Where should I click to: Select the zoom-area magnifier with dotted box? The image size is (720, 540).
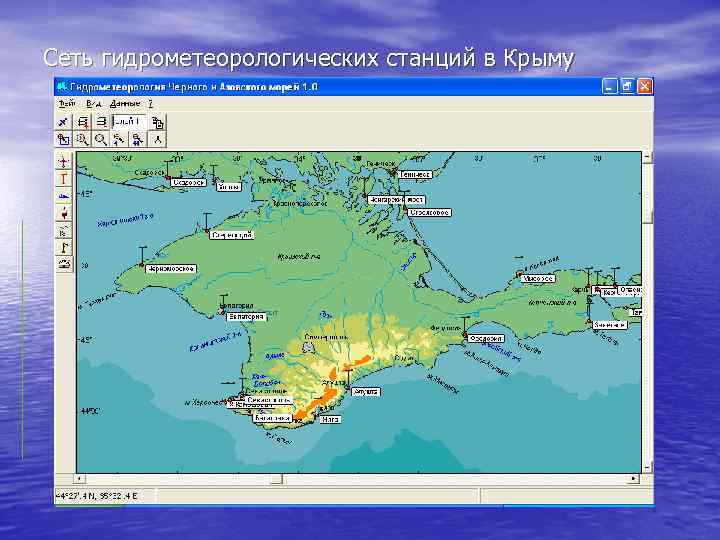[x=83, y=139]
